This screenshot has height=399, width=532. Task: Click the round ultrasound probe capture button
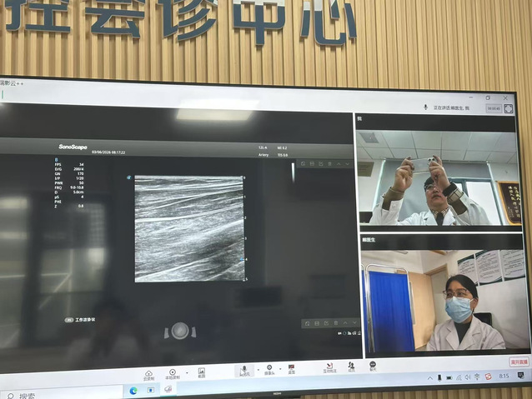(180, 331)
